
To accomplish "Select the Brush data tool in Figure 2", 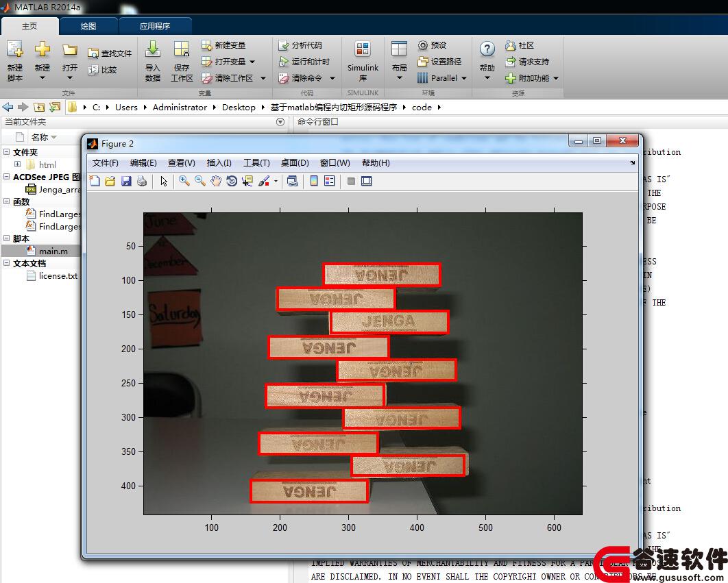I will [x=264, y=181].
